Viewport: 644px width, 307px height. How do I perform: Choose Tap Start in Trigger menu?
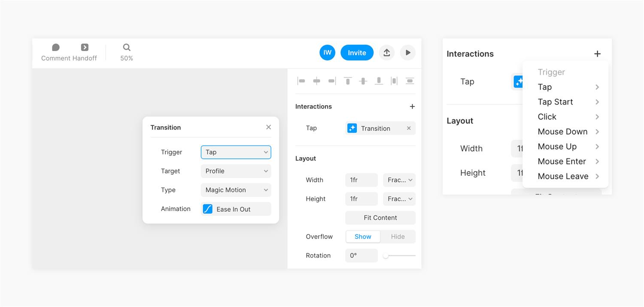(x=565, y=102)
